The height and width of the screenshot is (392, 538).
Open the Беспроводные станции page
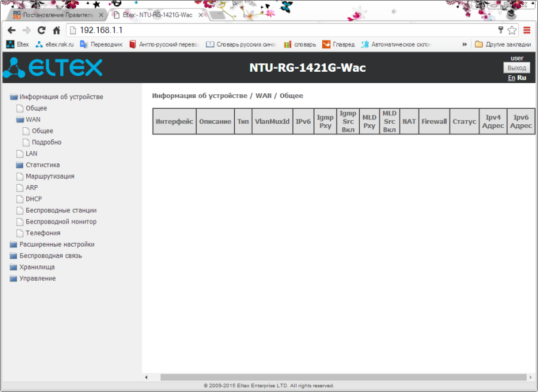pos(57,210)
